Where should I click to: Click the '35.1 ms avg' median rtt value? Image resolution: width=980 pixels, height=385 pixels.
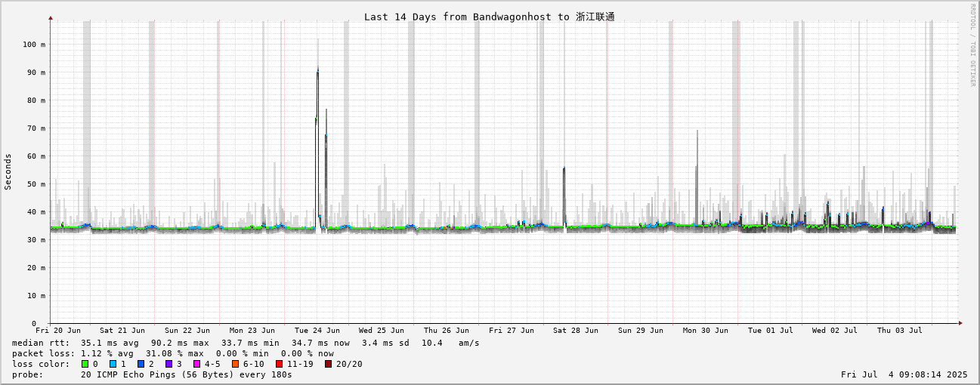(x=110, y=343)
